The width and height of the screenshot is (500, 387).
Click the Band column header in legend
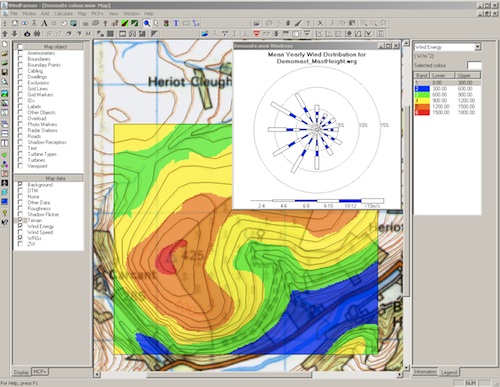point(422,76)
